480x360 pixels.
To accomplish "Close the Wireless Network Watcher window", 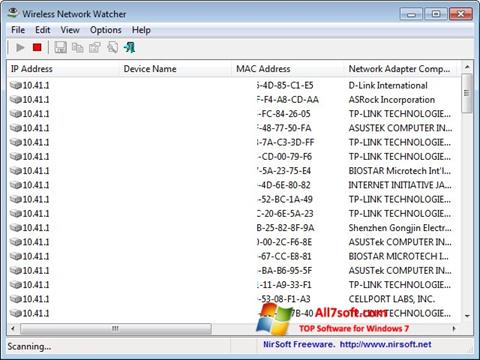I will pos(461,14).
